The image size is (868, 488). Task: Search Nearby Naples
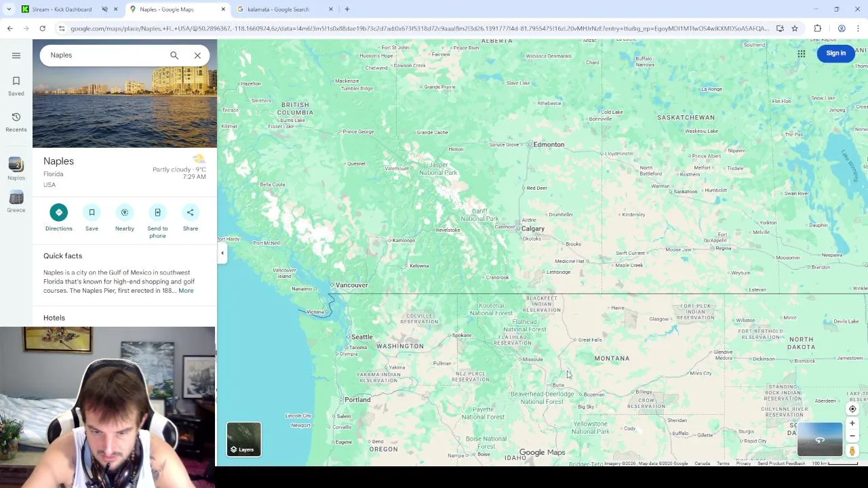(125, 218)
